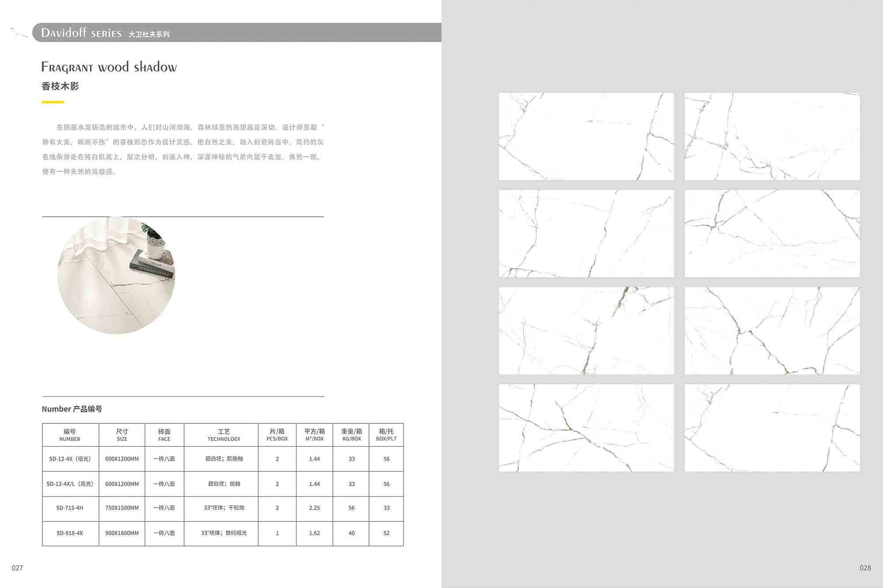Click the "片/箱 PCS/BOX" column header
The width and height of the screenshot is (883, 588).
[x=277, y=435]
